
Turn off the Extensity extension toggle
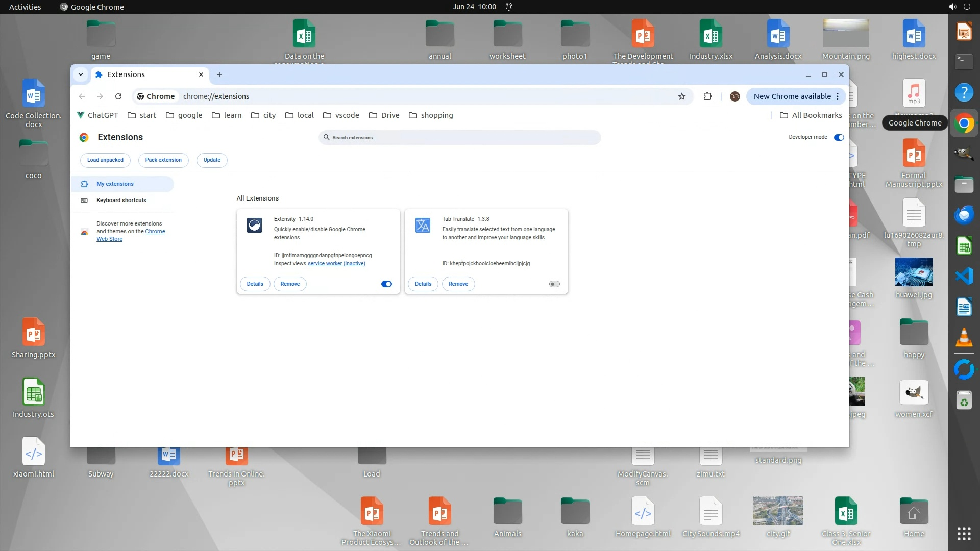coord(386,284)
